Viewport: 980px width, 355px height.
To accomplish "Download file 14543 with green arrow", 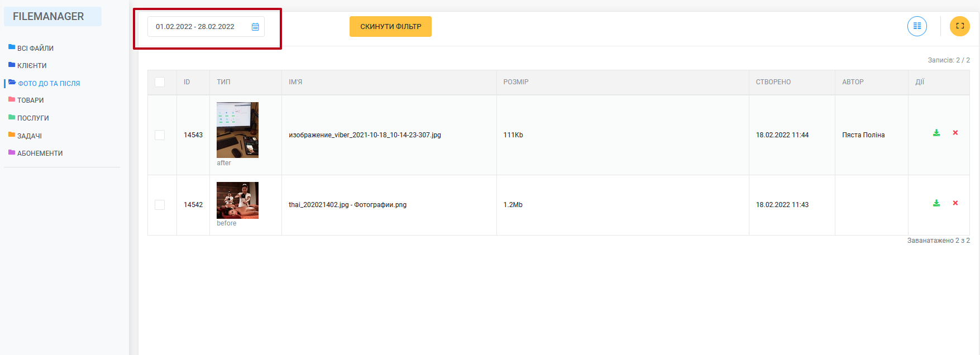I will [x=936, y=133].
